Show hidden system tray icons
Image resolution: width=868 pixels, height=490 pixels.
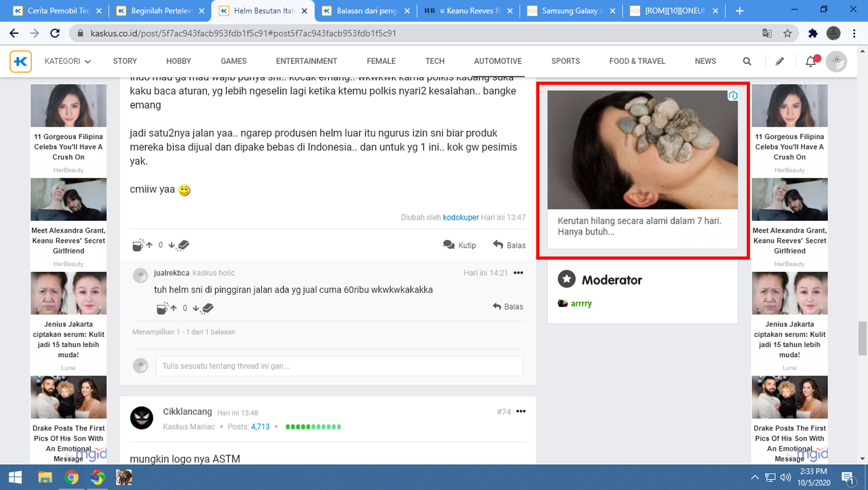(755, 477)
